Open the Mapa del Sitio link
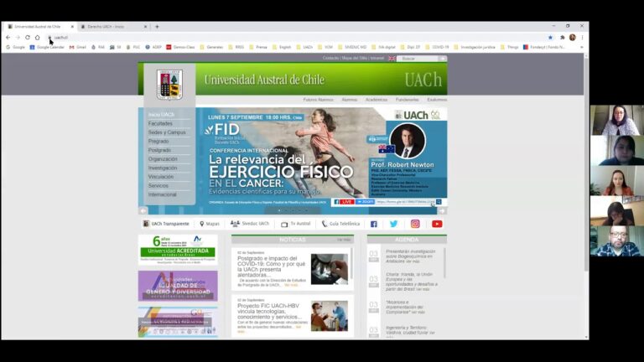Screen dimensions: 644x362 355,59
